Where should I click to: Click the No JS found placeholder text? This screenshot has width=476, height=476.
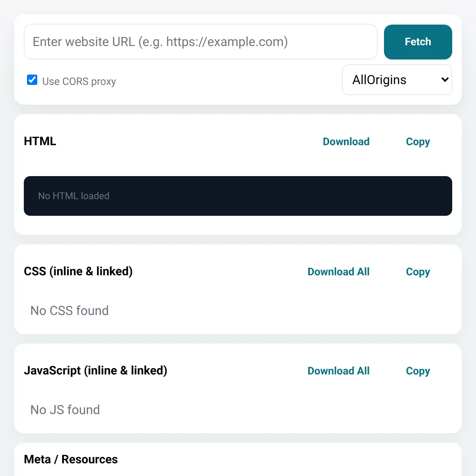click(65, 410)
